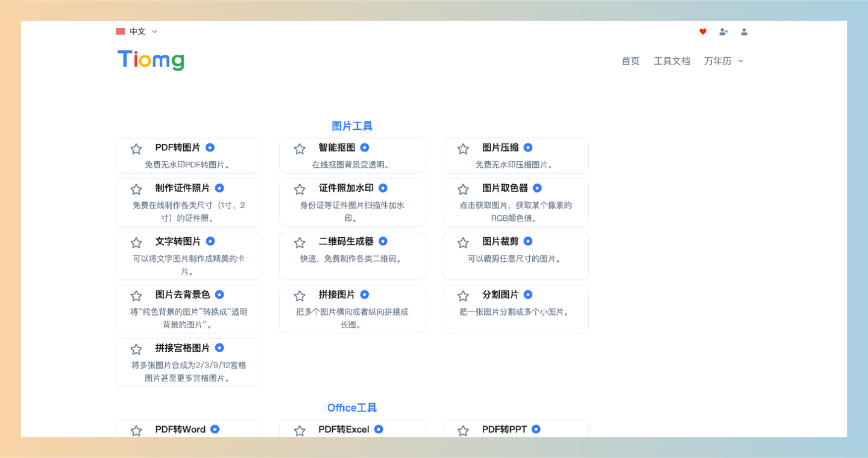The width and height of the screenshot is (868, 458).
Task: Click blue badge next to 文字转图片
Action: point(210,241)
